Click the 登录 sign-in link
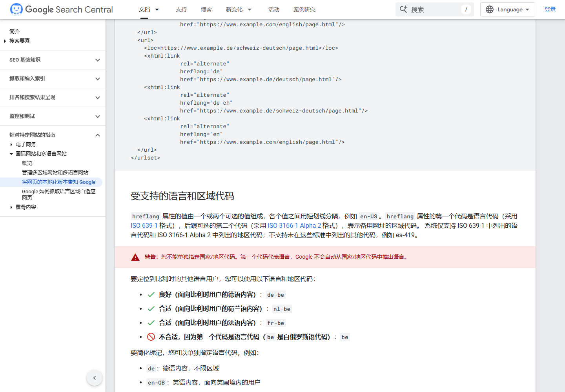The image size is (565, 392). 550,9
